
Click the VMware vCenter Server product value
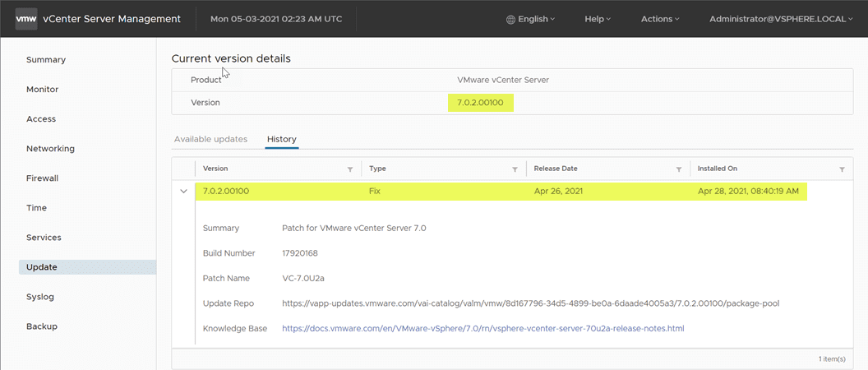pos(503,80)
